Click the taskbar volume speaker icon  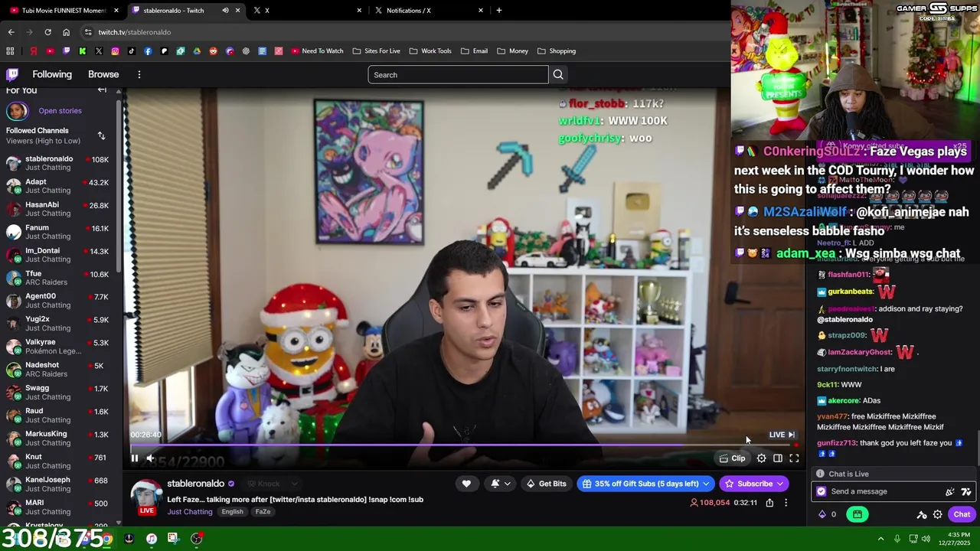tap(926, 539)
